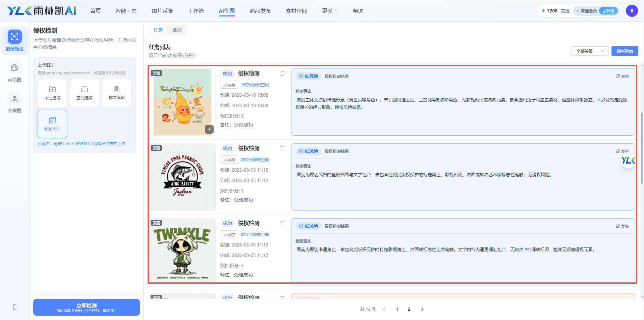Click the 批次选取 upload tile
The width and height of the screenshot is (644, 320).
[x=117, y=93]
